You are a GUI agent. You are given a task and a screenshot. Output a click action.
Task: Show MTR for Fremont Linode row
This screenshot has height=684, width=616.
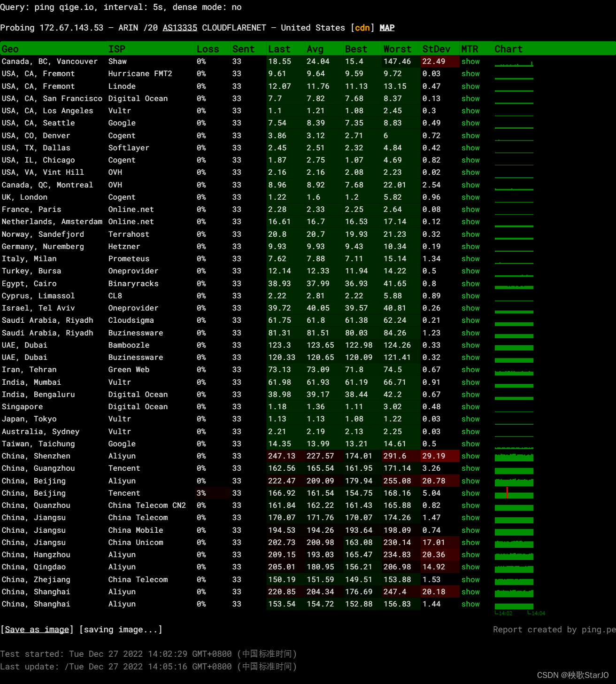point(470,86)
